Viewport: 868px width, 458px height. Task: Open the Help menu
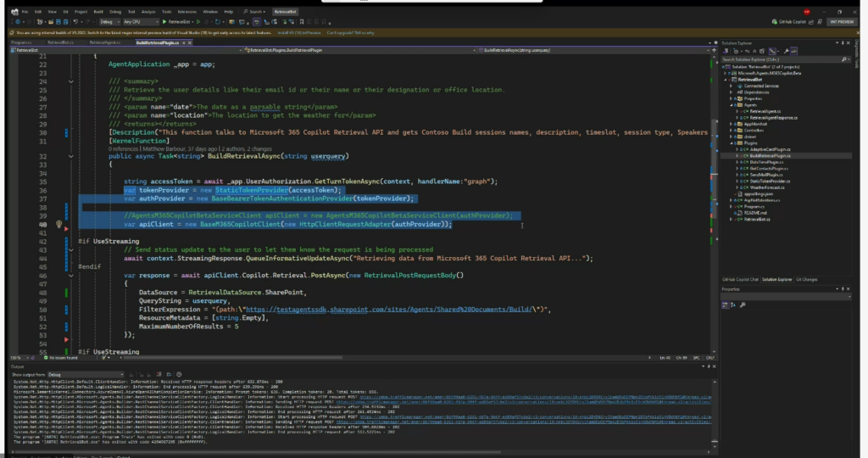[x=229, y=12]
